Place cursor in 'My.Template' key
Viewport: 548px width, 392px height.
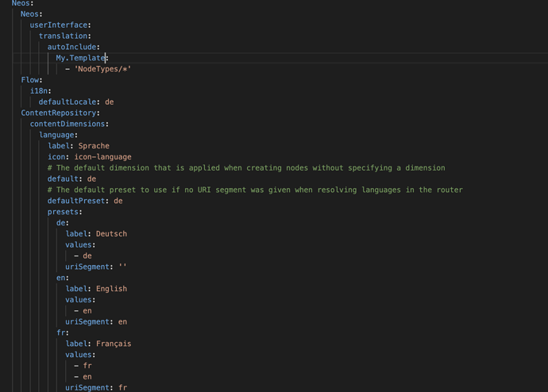point(80,58)
